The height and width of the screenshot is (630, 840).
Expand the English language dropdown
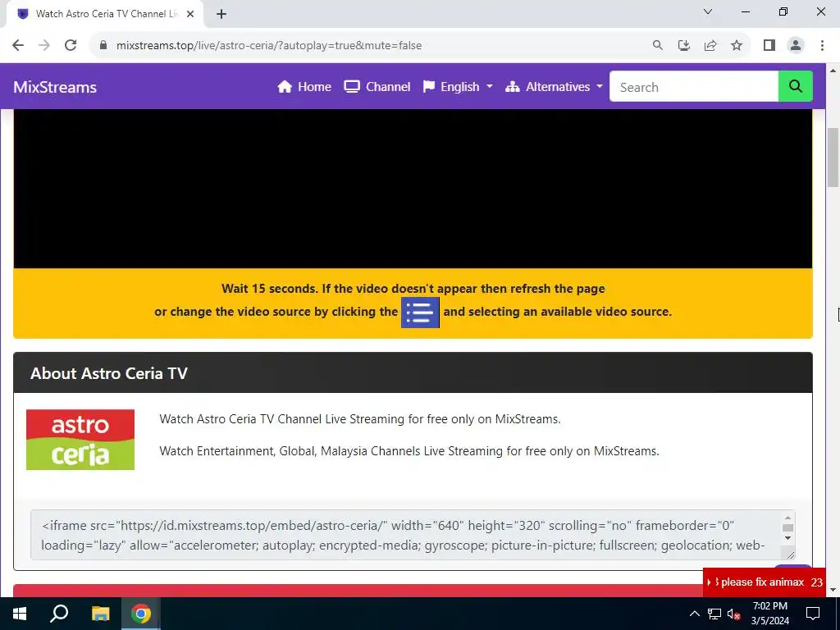[458, 87]
